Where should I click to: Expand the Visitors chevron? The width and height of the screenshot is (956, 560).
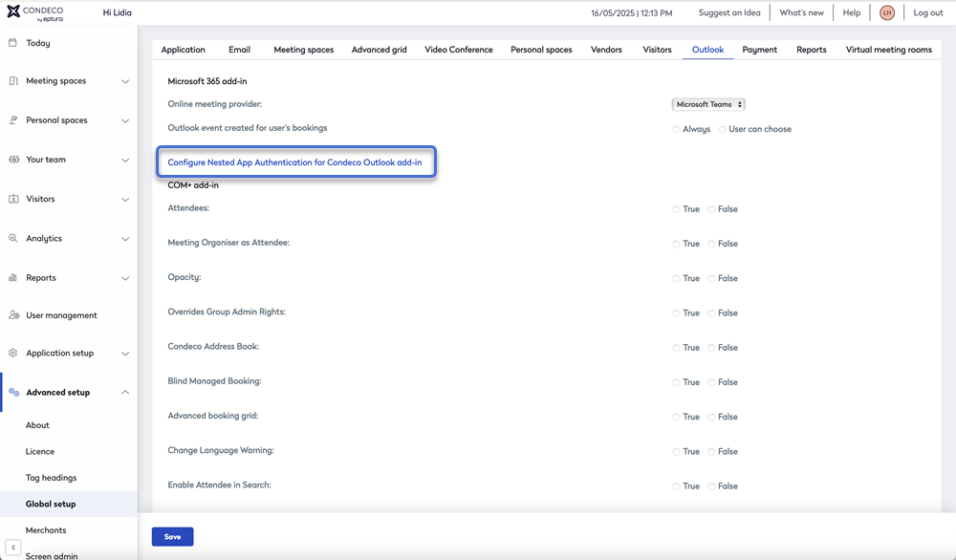click(x=125, y=200)
